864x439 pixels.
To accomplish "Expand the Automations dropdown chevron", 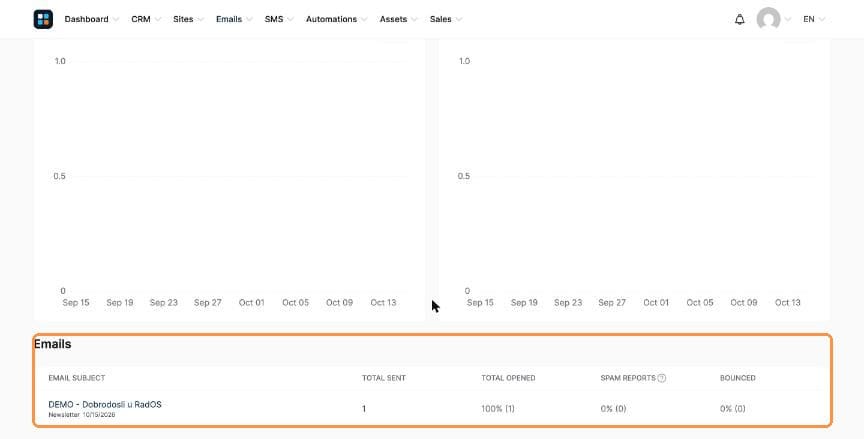I will pos(364,20).
